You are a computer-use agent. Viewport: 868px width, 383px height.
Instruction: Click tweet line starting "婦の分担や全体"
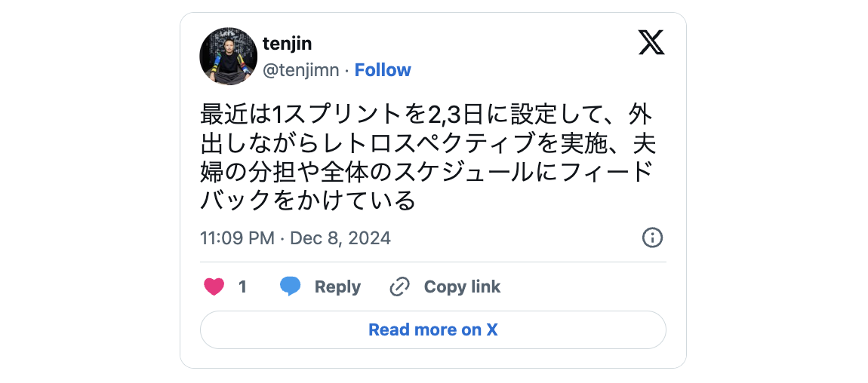[x=426, y=172]
